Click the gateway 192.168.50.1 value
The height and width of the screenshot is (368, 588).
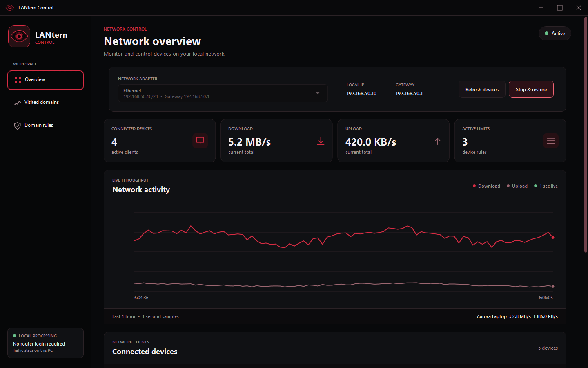[409, 94]
